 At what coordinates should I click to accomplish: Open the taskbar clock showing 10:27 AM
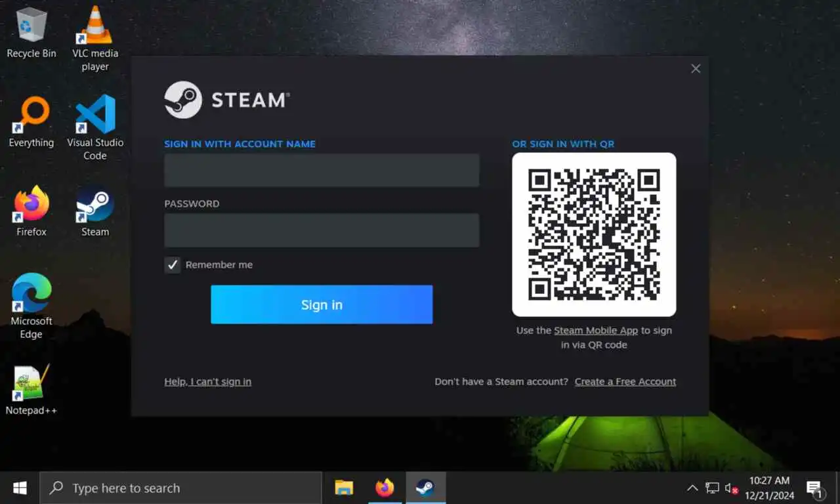coord(769,488)
